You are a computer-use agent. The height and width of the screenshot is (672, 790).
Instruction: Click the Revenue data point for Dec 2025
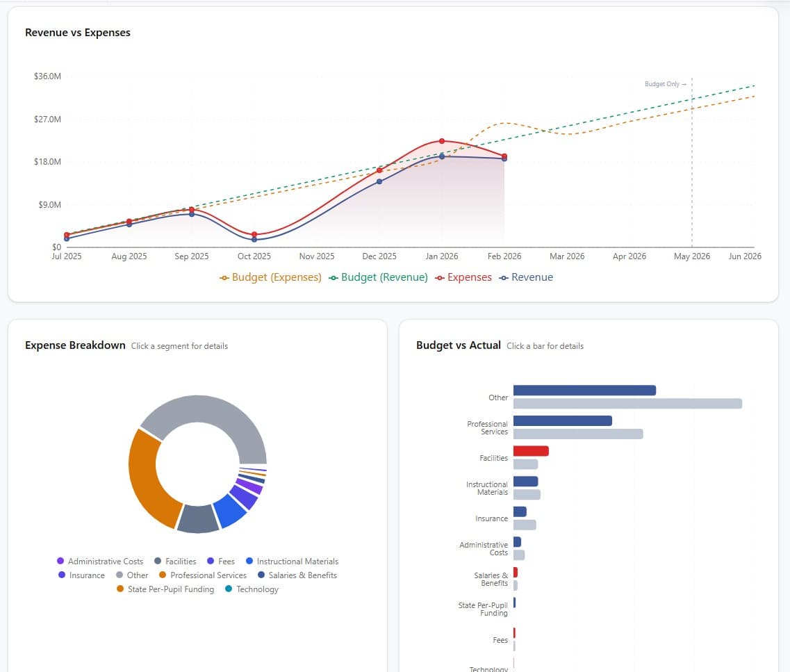point(379,181)
